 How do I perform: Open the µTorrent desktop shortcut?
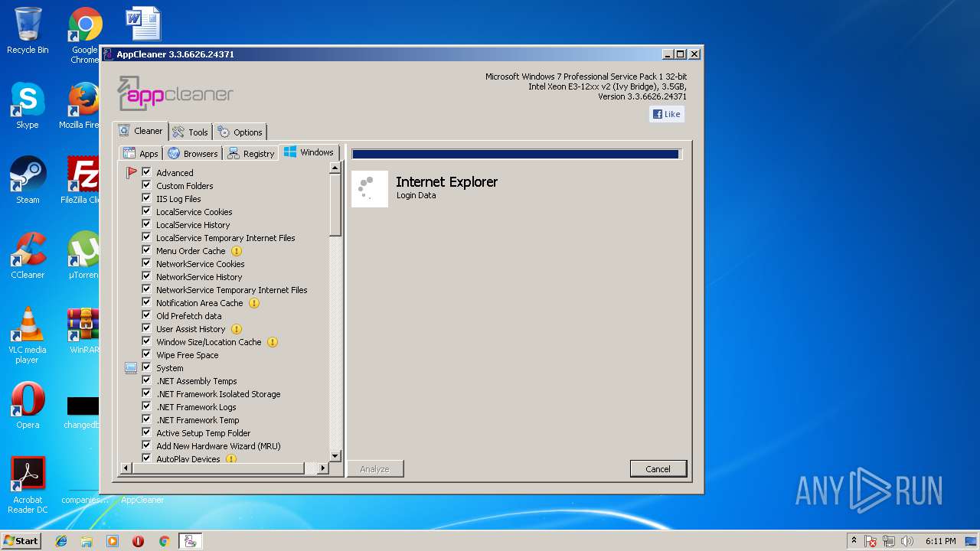pyautogui.click(x=83, y=256)
